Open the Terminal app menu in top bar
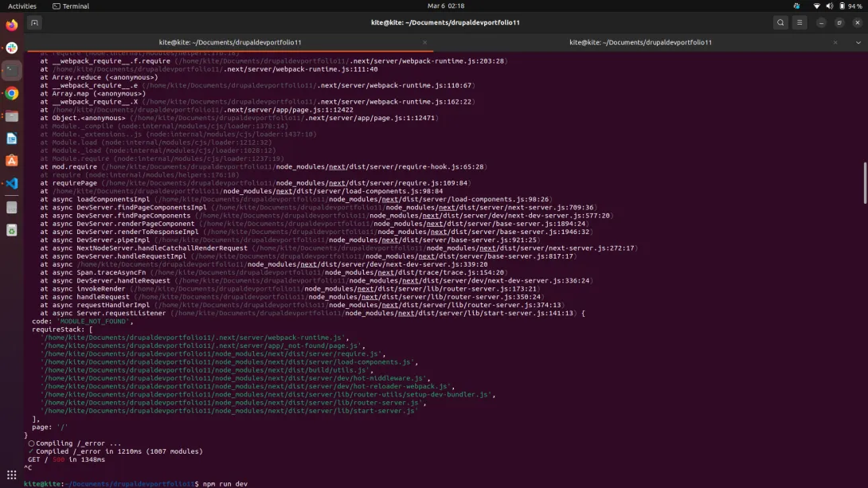The width and height of the screenshot is (868, 488). point(71,6)
